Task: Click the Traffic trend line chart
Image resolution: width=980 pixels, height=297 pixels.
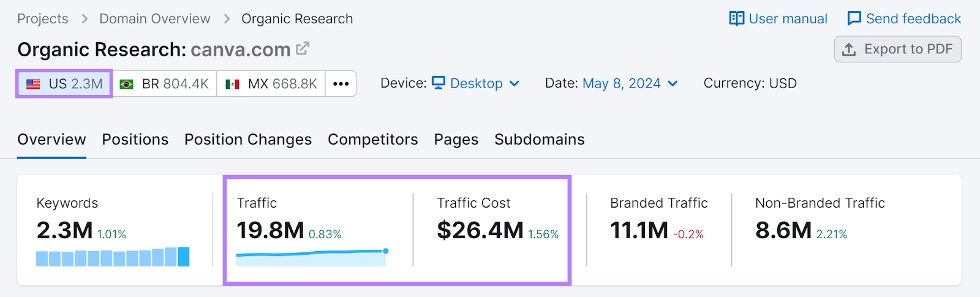Action: pyautogui.click(x=311, y=257)
